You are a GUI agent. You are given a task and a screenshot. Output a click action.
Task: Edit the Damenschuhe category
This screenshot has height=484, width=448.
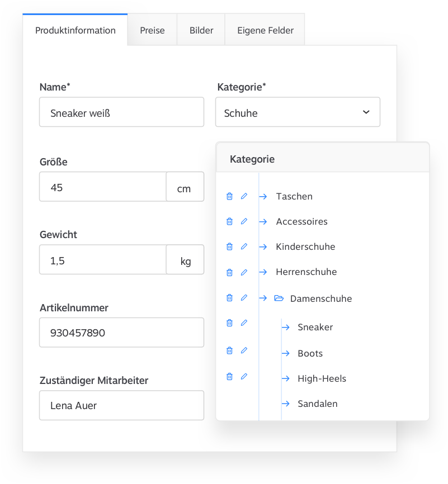(x=244, y=298)
